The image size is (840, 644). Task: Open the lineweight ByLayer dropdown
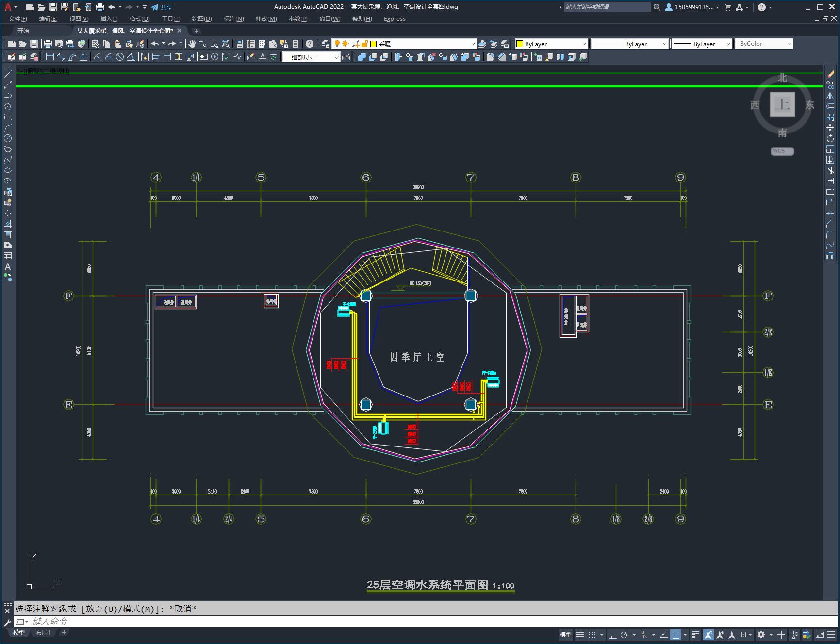pyautogui.click(x=728, y=44)
